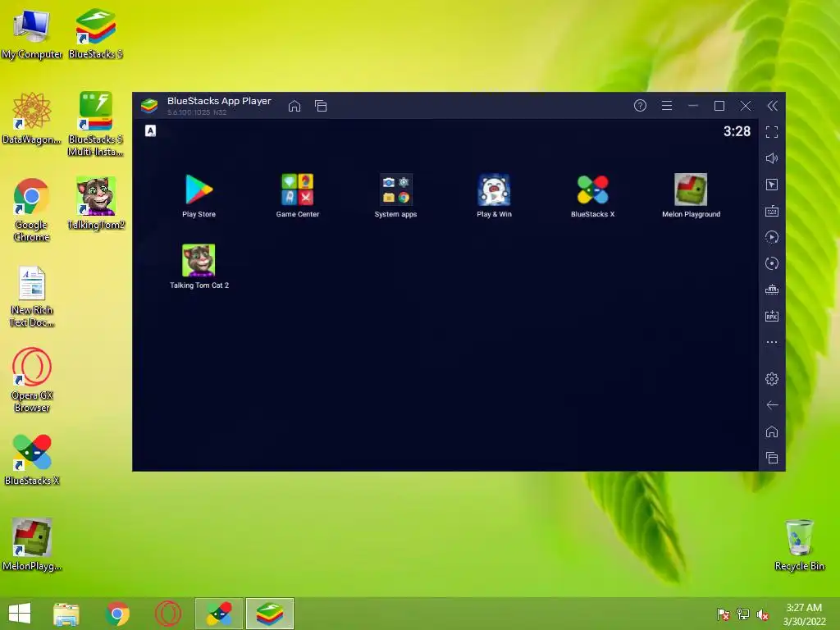The width and height of the screenshot is (840, 630).
Task: Select BlueStacks 5 Multi-Instance desktop shortcut
Action: [95, 123]
